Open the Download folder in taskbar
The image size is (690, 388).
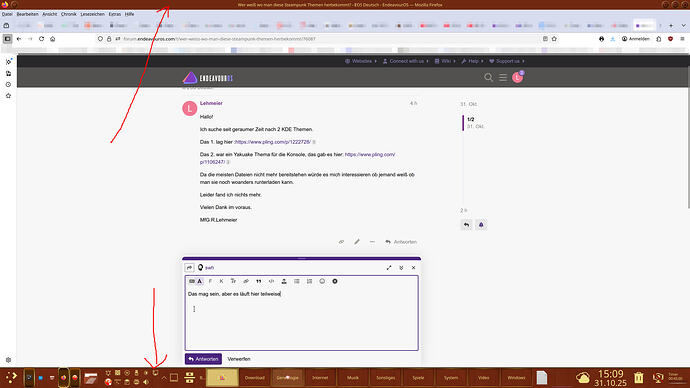coord(255,377)
